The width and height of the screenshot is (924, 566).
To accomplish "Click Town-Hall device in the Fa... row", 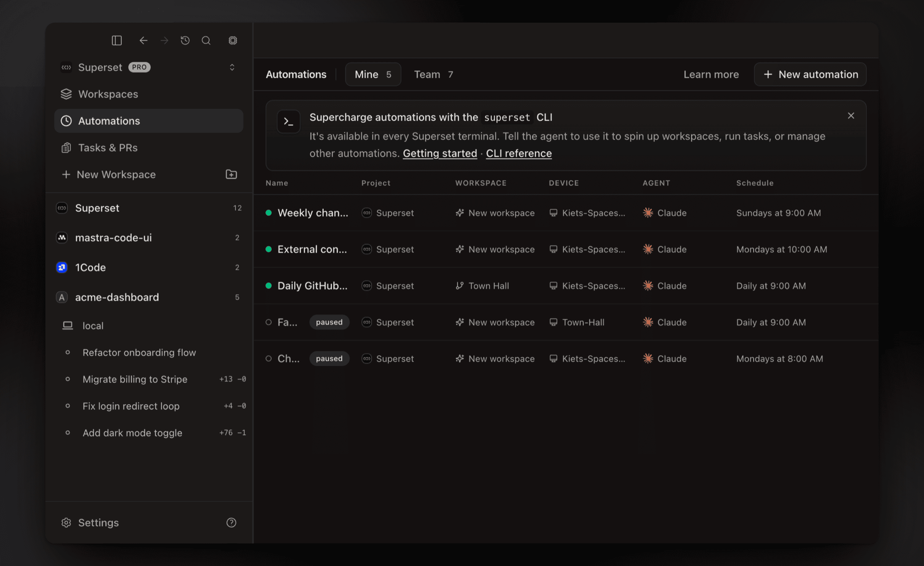I will tap(583, 323).
